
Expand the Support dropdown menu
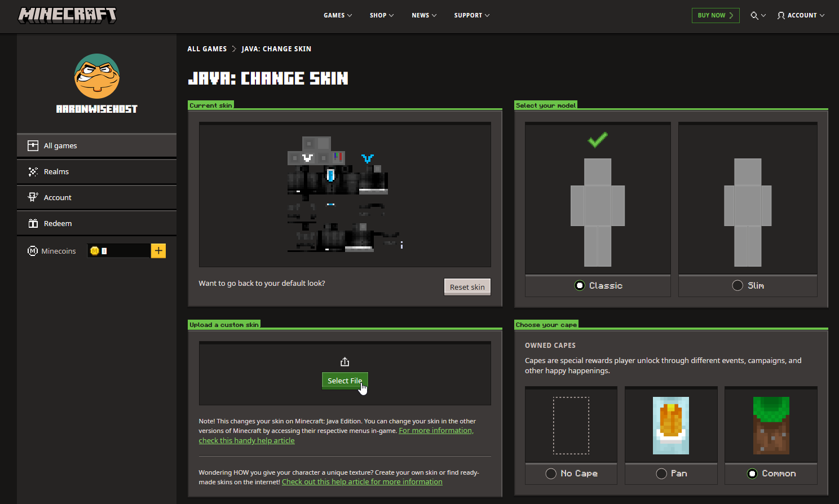point(472,16)
